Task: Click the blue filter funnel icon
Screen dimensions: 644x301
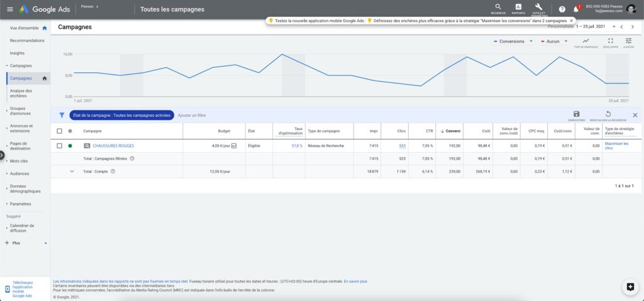Action: (x=62, y=116)
